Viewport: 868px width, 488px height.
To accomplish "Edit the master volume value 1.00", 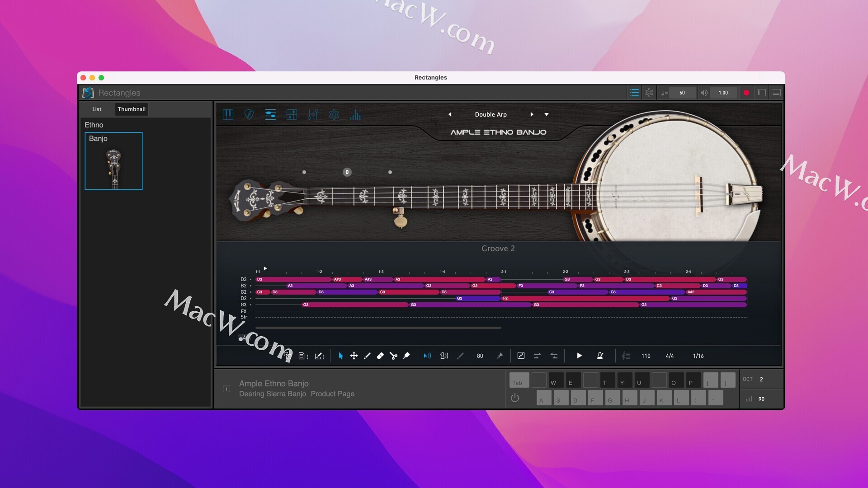I will tap(723, 93).
